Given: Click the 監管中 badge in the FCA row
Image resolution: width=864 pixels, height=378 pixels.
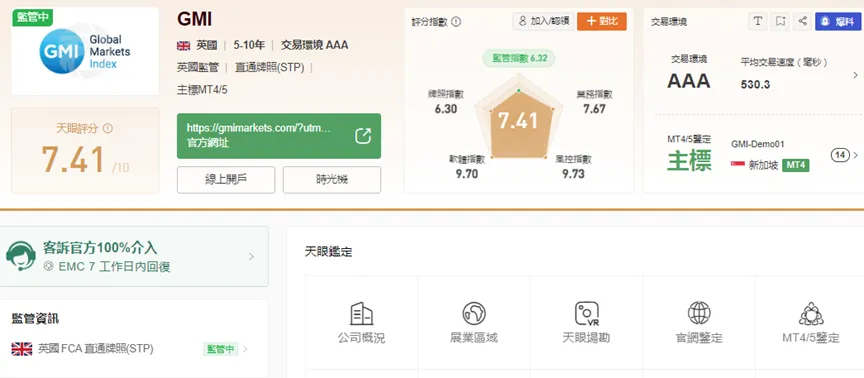Looking at the screenshot, I should [220, 349].
